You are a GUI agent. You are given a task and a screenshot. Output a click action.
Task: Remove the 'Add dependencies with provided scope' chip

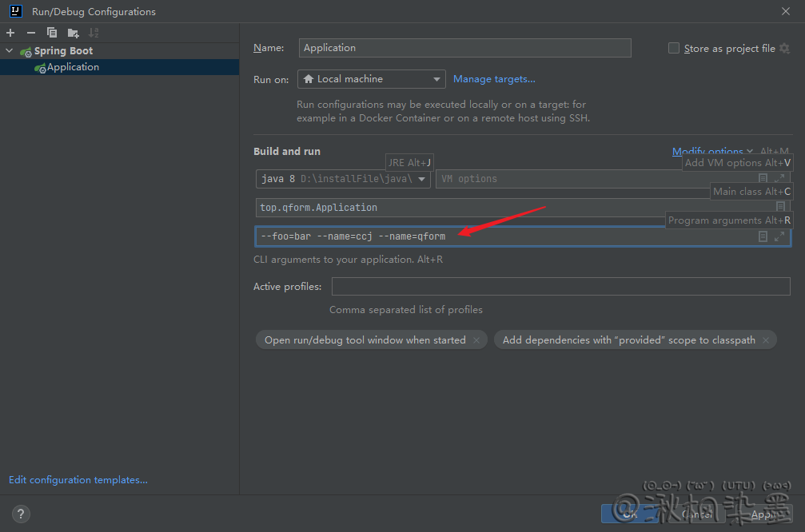tap(766, 340)
